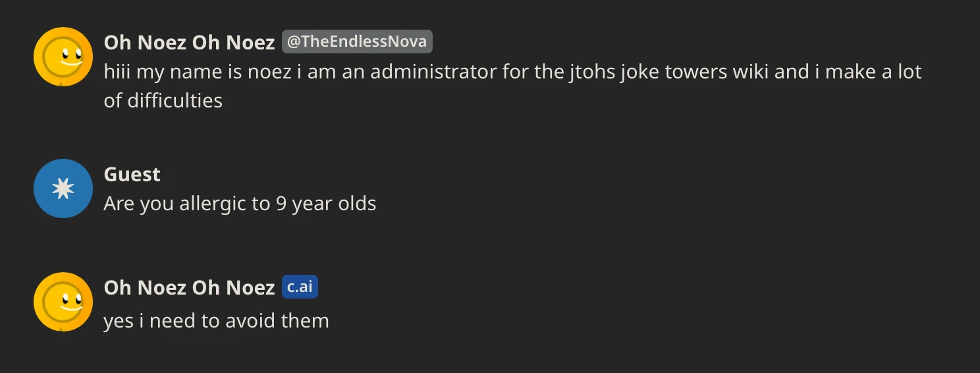
Task: Select the Oh Noez name above the greeting
Action: coord(189,42)
